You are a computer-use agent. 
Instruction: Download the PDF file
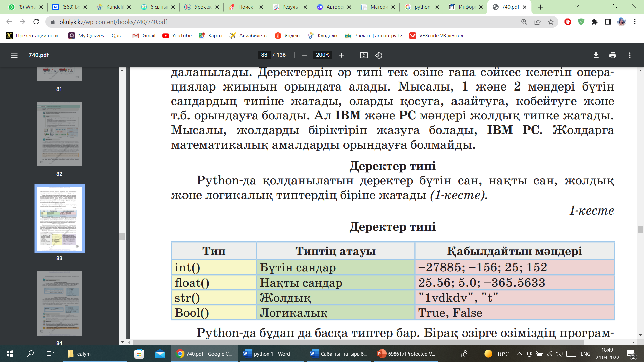(596, 55)
